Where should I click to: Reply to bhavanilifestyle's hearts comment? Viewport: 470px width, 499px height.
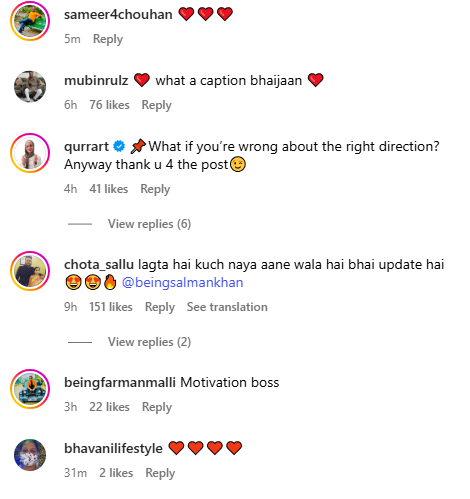click(160, 473)
